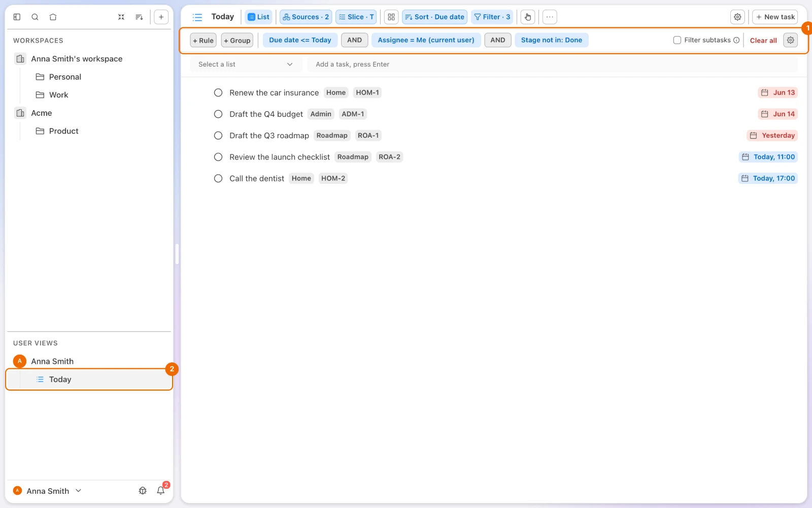This screenshot has width=812, height=508.
Task: Add a filter group with + Group
Action: coord(237,40)
